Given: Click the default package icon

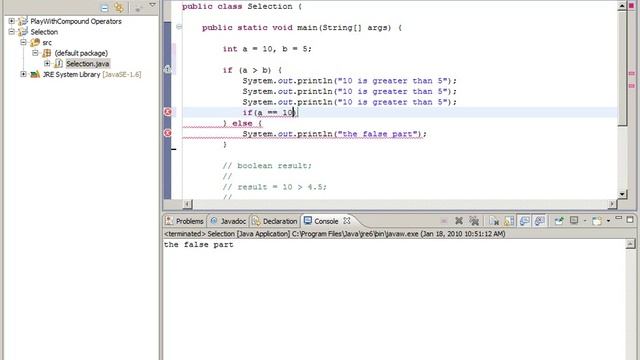Looking at the screenshot, I should [x=47, y=53].
